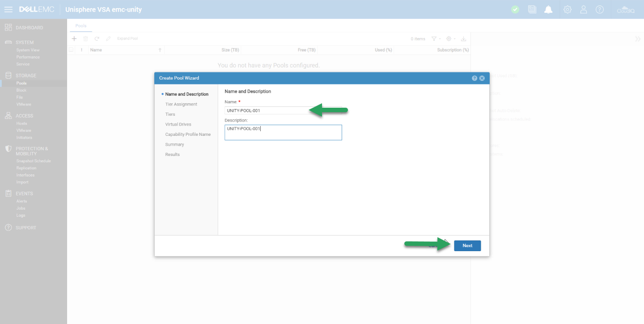Open the hamburger navigation menu
The width and height of the screenshot is (644, 324).
tap(8, 9)
